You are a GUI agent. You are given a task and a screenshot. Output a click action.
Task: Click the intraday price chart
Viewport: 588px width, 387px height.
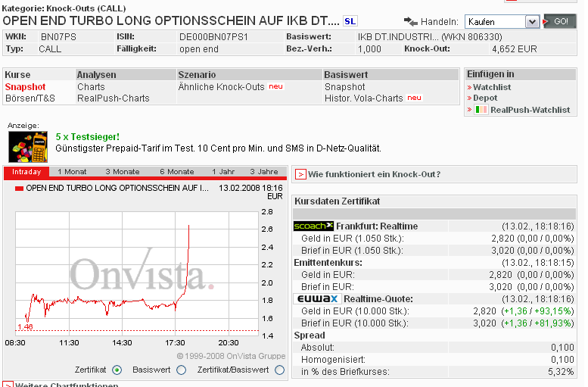point(137,273)
